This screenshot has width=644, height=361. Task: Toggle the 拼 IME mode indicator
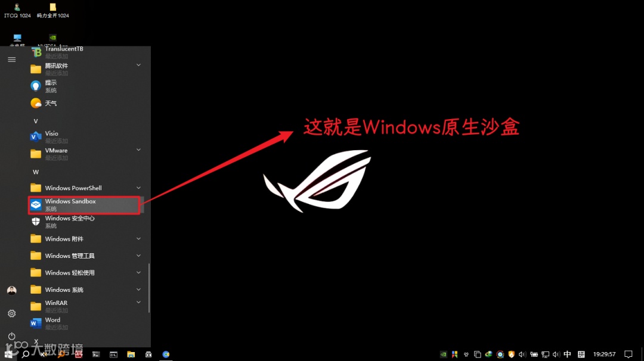tap(581, 354)
